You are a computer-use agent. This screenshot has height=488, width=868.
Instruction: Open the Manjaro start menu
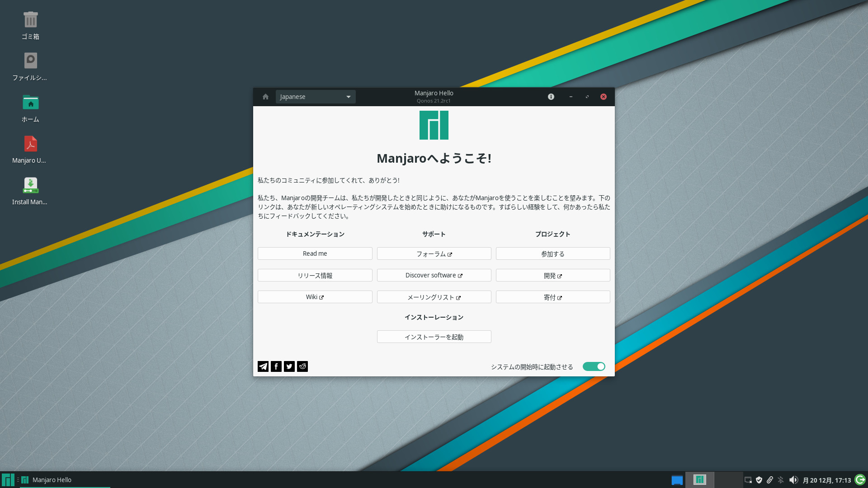[8, 480]
